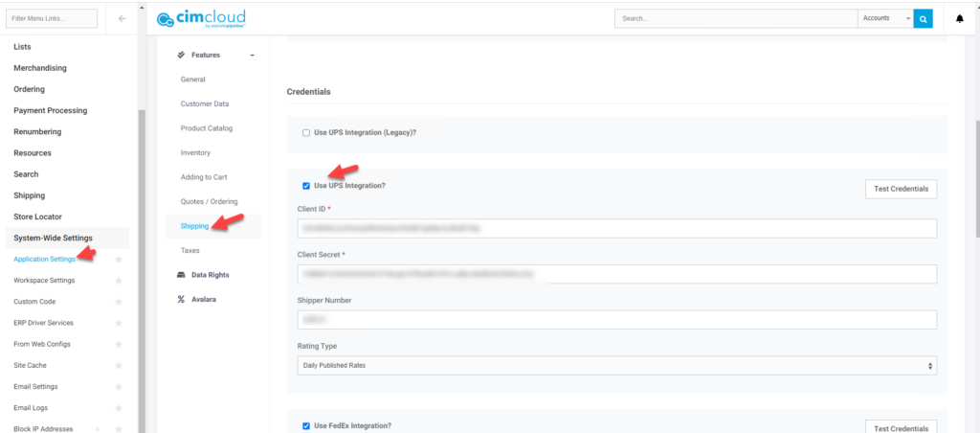Click the left sidebar scrollbar
Viewport: 980px width, 433px height.
coord(142,269)
